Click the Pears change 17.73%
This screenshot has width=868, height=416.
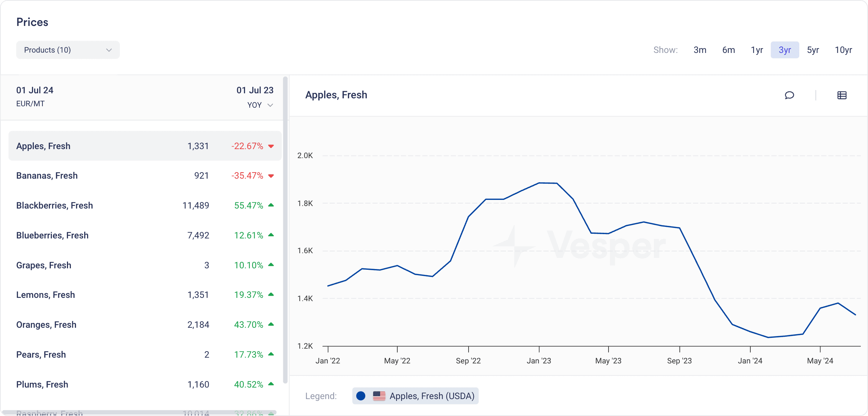(x=249, y=354)
